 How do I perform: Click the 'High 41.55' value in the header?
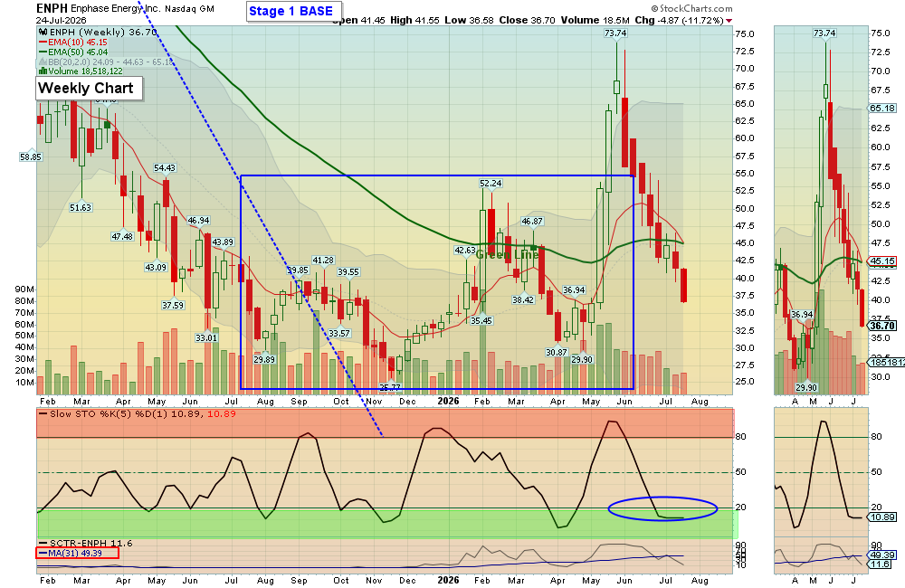click(416, 20)
